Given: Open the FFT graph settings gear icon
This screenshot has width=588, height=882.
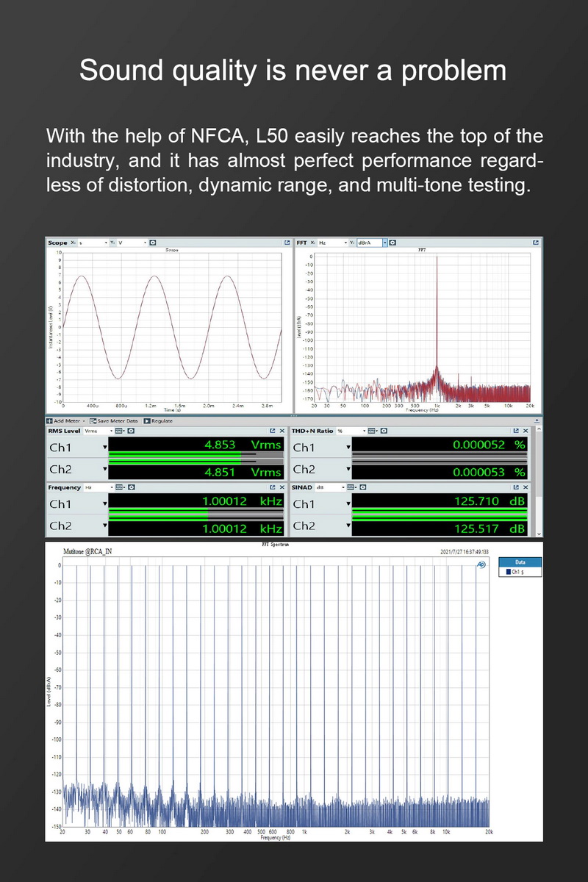Looking at the screenshot, I should [393, 243].
